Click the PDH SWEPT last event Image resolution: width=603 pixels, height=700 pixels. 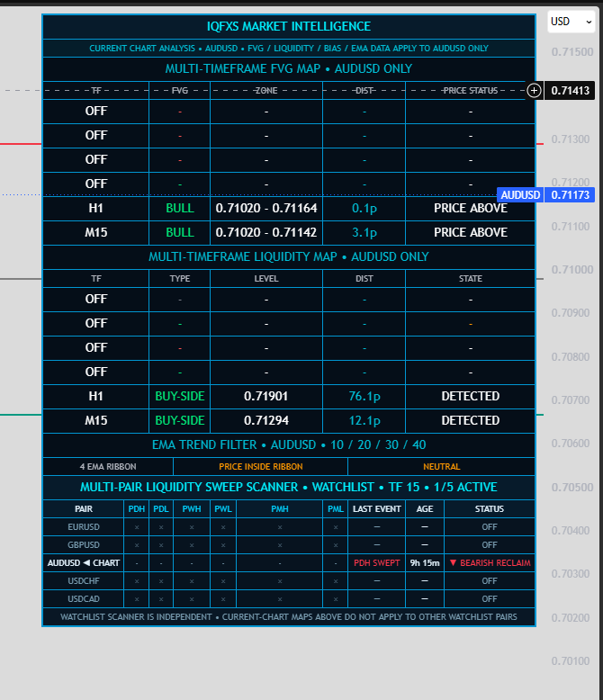pos(376,563)
